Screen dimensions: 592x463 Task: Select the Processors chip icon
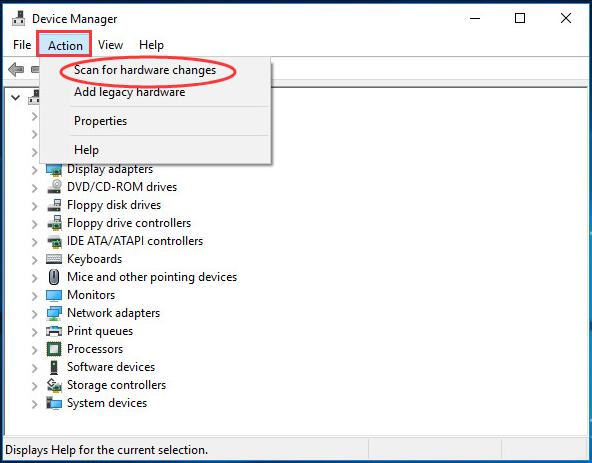coord(54,349)
